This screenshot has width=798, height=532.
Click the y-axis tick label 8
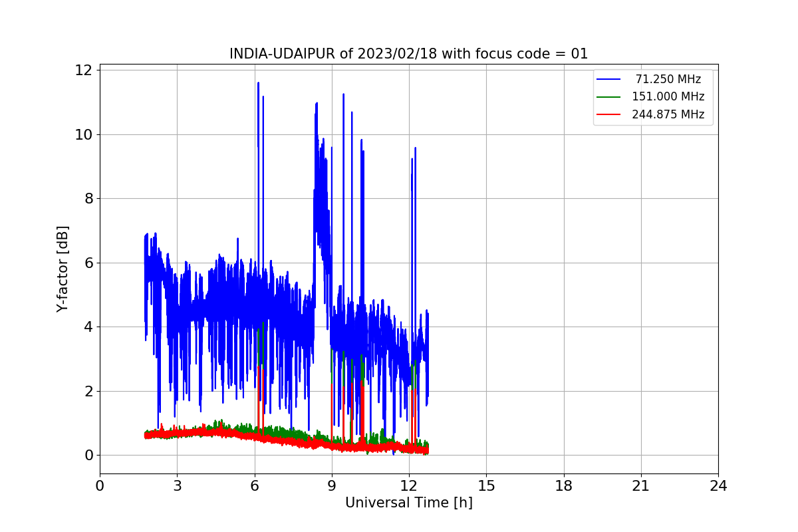point(90,198)
